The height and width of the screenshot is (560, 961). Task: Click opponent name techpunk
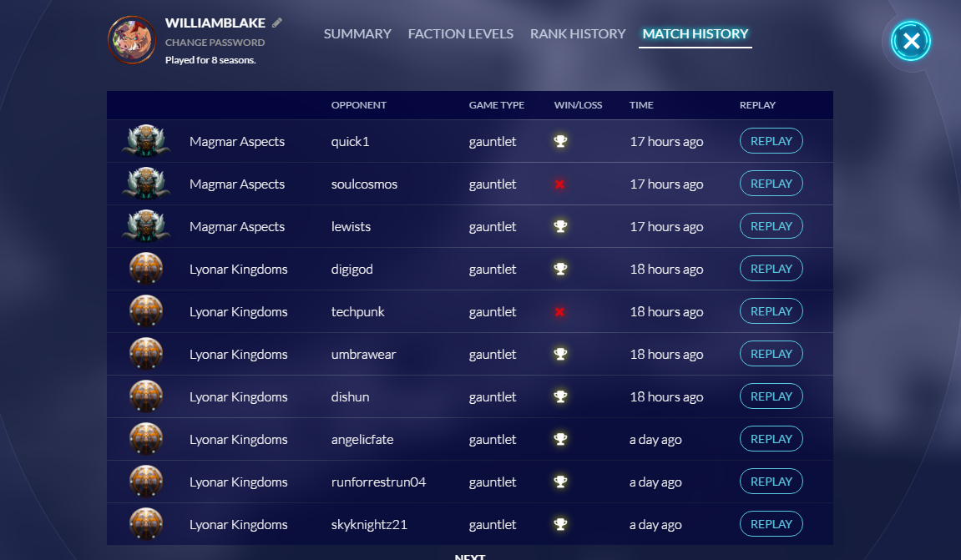click(x=357, y=312)
